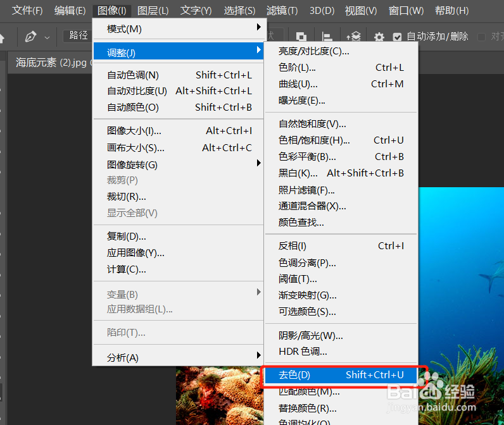Choose 匹配颜色(M)...
This screenshot has width=504, height=425.
(x=341, y=391)
